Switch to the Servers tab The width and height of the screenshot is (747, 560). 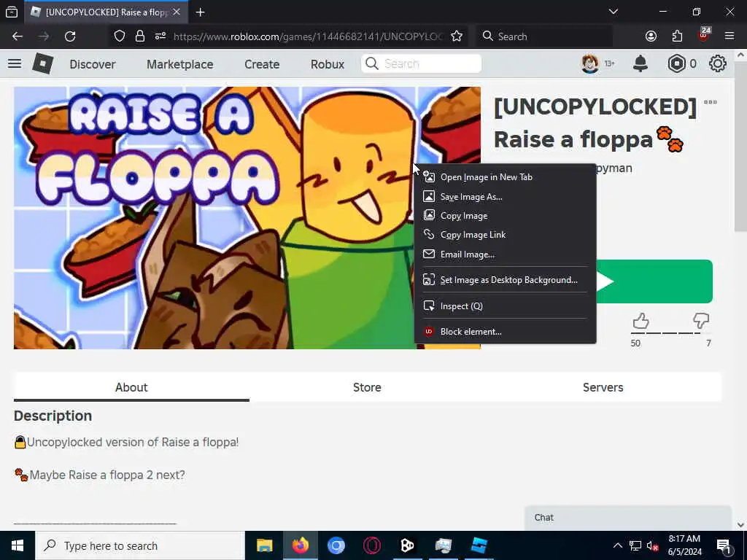tap(603, 387)
